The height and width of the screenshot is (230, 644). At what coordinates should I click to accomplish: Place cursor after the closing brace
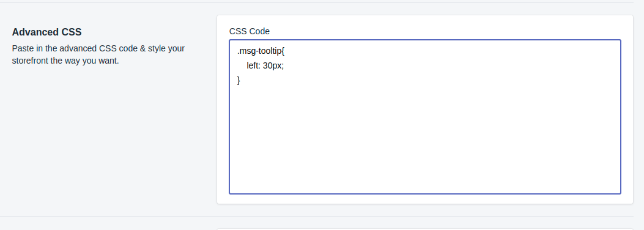(x=241, y=81)
